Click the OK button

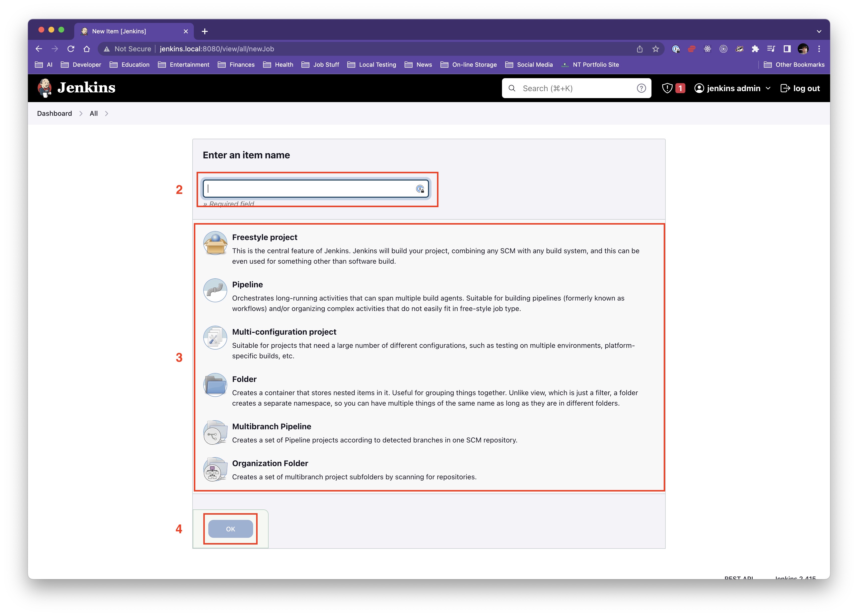point(230,529)
